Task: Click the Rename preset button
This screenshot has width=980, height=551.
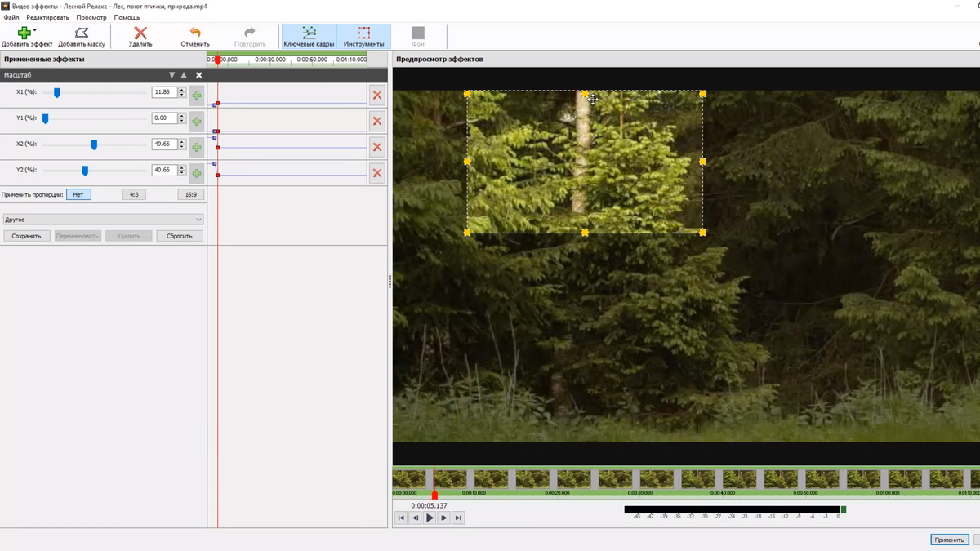Action: (x=78, y=236)
